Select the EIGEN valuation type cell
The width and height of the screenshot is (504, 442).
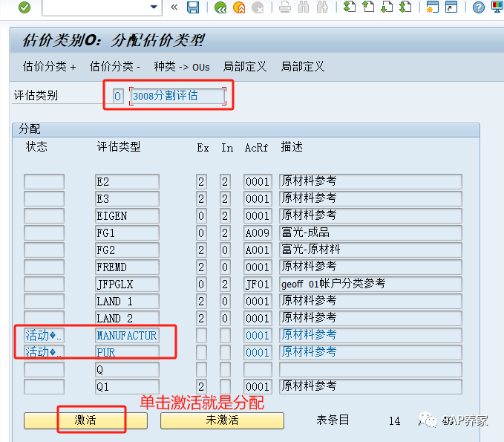pyautogui.click(x=127, y=216)
